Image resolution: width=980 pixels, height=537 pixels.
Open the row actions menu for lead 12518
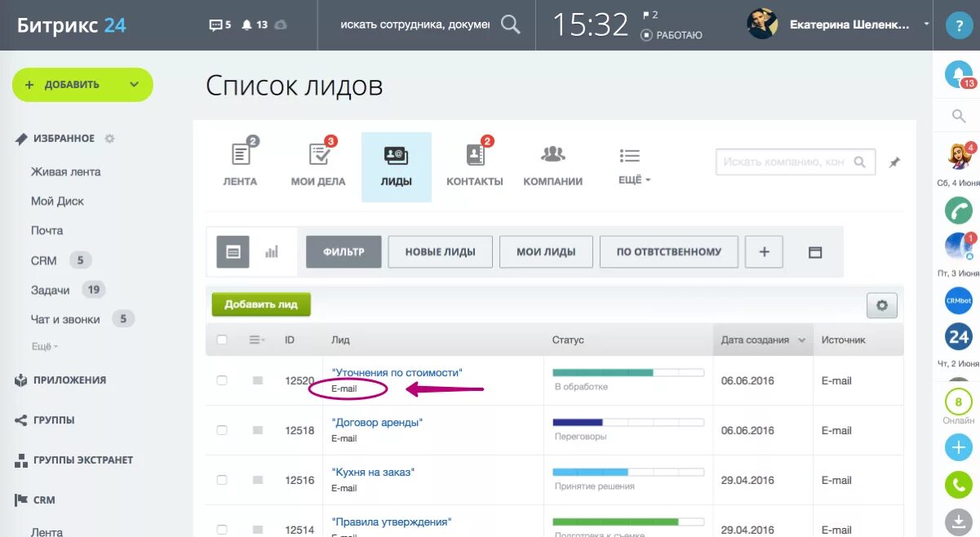[x=258, y=430]
